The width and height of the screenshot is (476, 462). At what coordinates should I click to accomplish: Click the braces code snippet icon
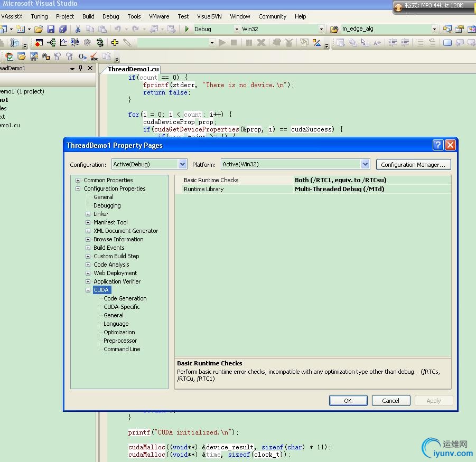click(x=82, y=56)
